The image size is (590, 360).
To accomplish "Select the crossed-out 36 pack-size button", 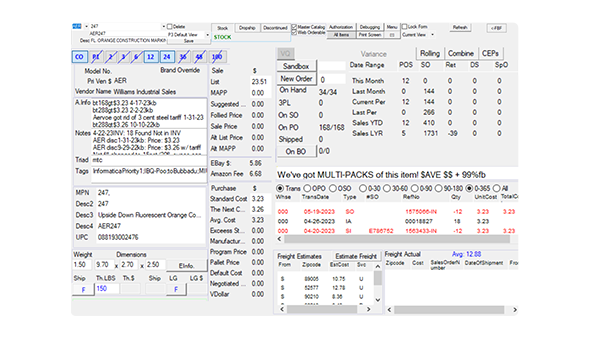I will coord(183,57).
